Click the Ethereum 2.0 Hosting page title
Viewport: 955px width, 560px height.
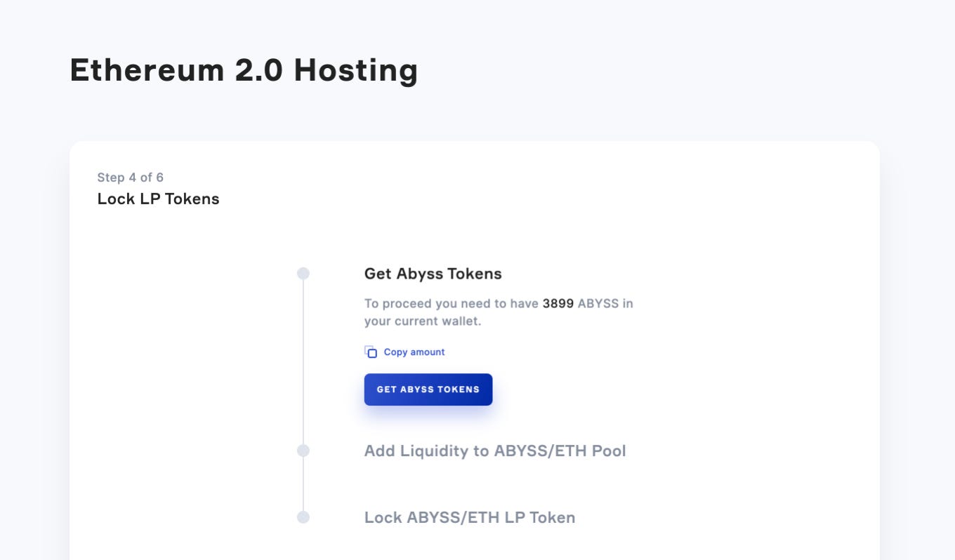point(244,69)
